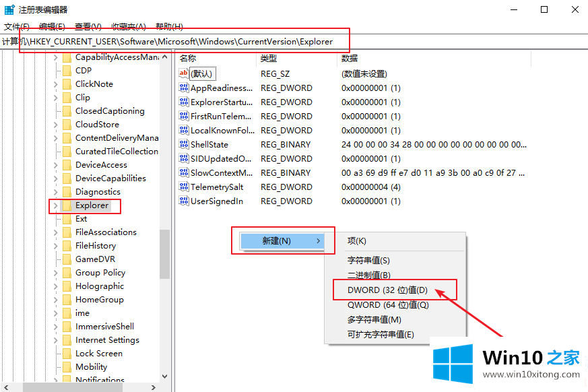588x392 pixels.
Task: Select the Mobility tree key
Action: [x=91, y=367]
